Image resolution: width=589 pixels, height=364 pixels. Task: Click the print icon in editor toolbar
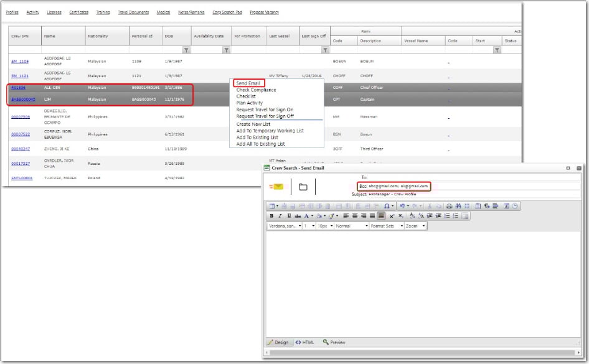click(x=450, y=206)
